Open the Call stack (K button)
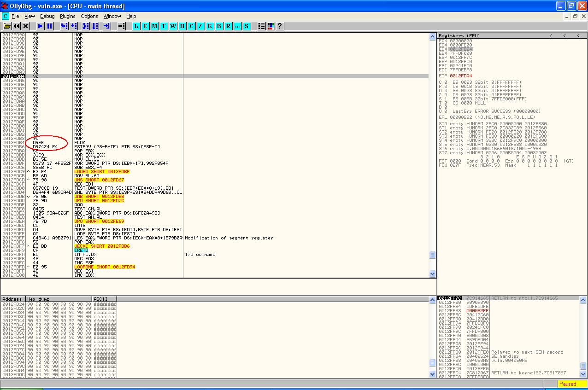Image resolution: width=588 pixels, height=390 pixels. 210,26
